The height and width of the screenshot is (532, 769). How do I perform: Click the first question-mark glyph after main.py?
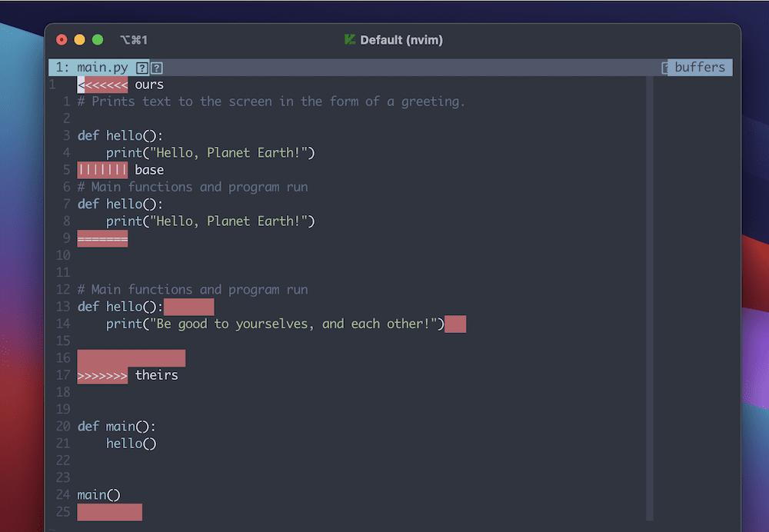(141, 68)
